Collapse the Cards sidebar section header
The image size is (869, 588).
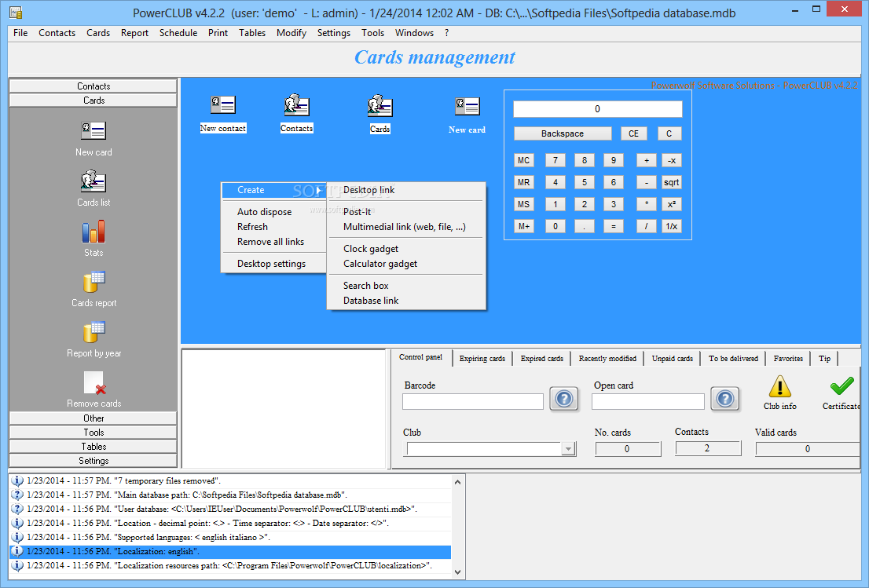[x=93, y=100]
